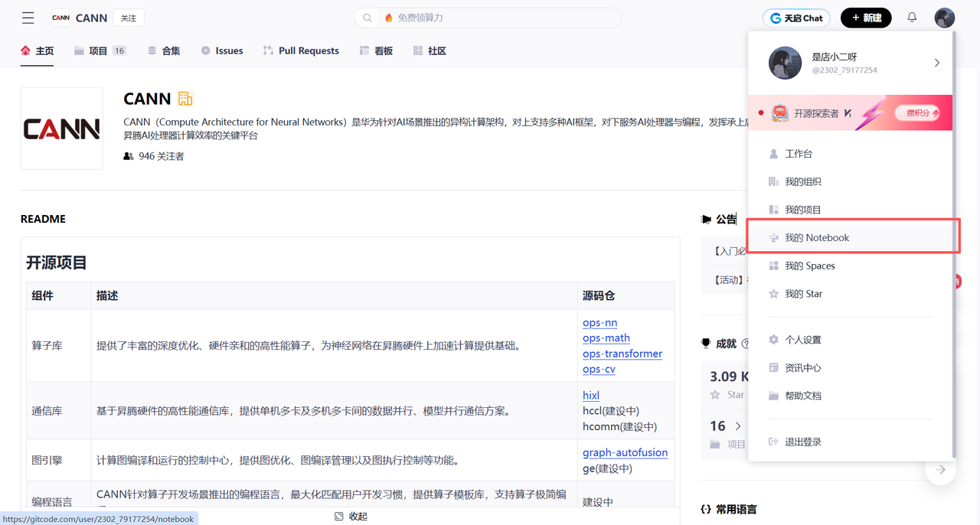Click the 946 关注者 text

click(162, 156)
